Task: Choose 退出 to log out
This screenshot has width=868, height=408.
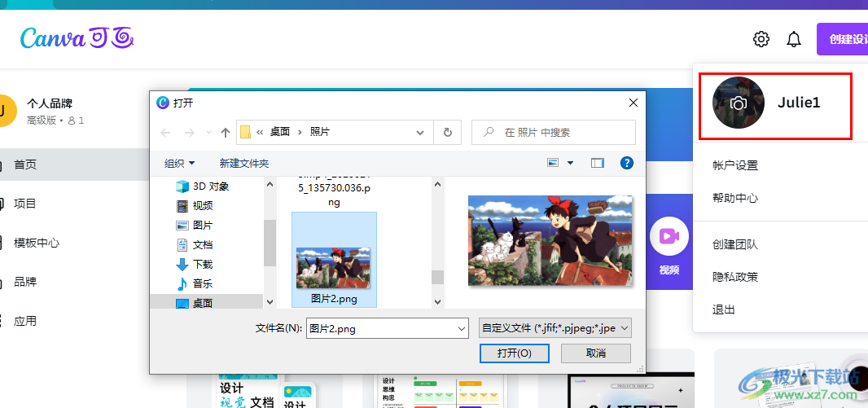Action: (724, 309)
